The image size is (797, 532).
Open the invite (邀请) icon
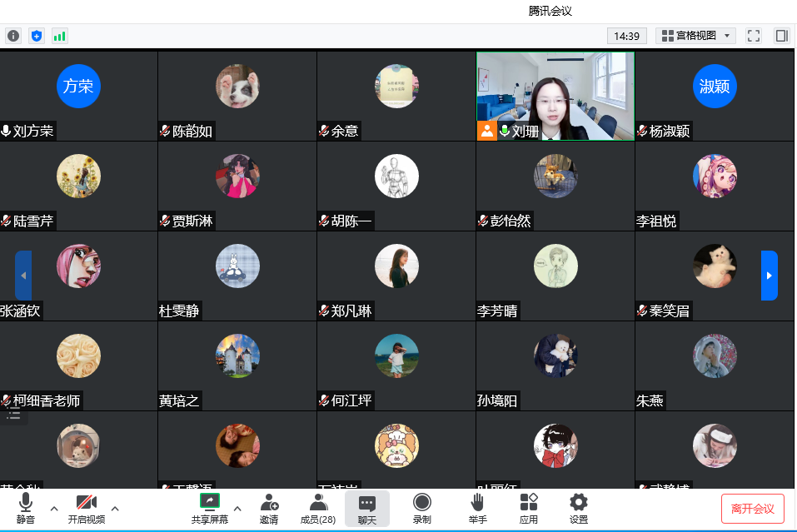pyautogui.click(x=269, y=508)
